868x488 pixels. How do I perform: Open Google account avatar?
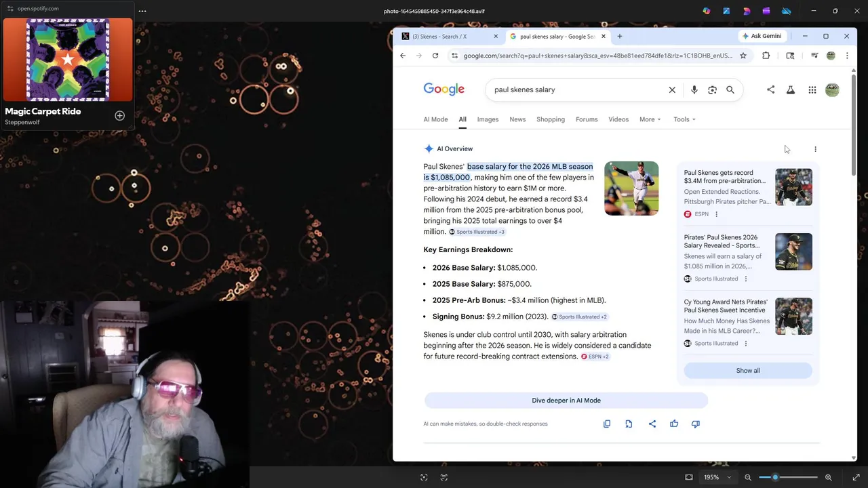pyautogui.click(x=832, y=89)
